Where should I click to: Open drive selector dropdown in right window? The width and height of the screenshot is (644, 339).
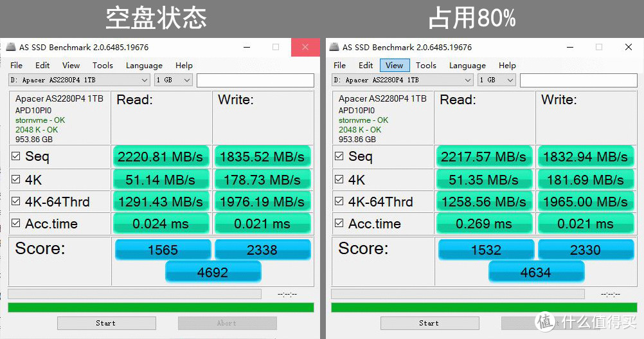tap(402, 80)
